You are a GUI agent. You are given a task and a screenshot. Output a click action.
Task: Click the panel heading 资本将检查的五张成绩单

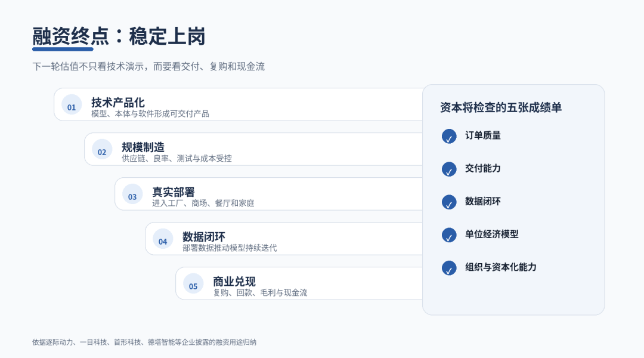click(501, 107)
